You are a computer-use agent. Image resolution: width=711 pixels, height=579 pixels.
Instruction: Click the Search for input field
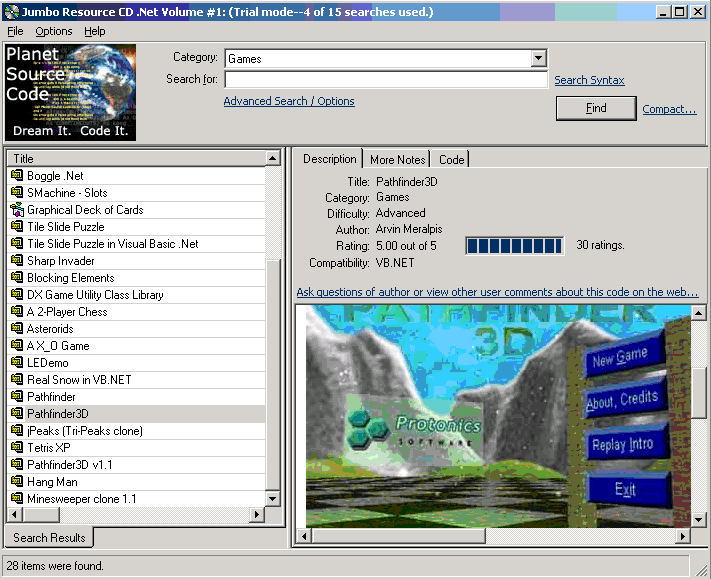tap(386, 80)
